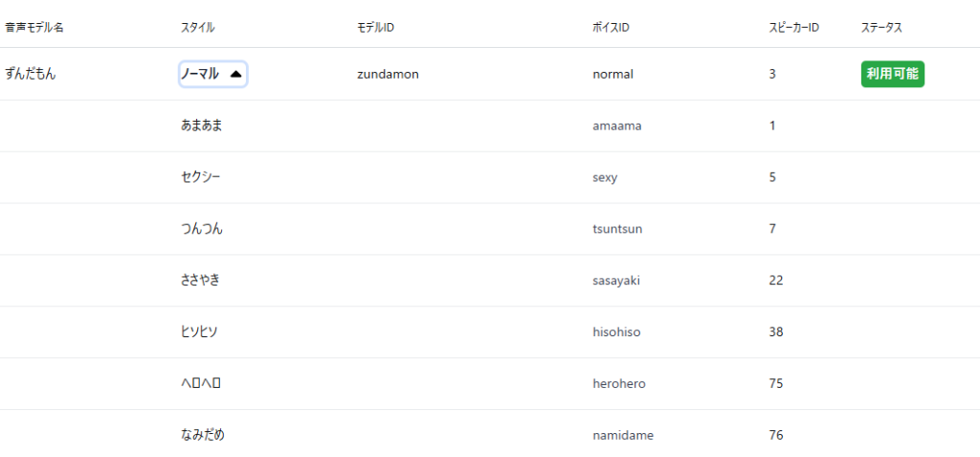Select the あまあま style option
The image size is (980, 457).
click(x=201, y=126)
